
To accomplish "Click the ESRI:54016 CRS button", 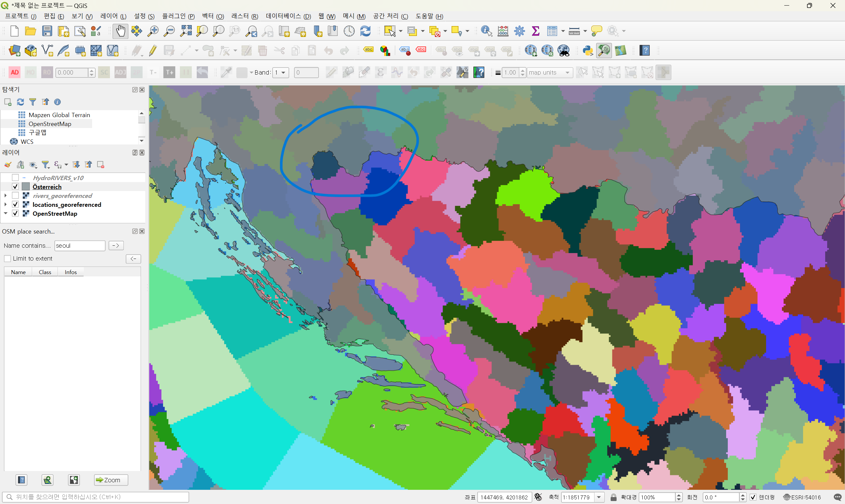I will click(x=802, y=497).
